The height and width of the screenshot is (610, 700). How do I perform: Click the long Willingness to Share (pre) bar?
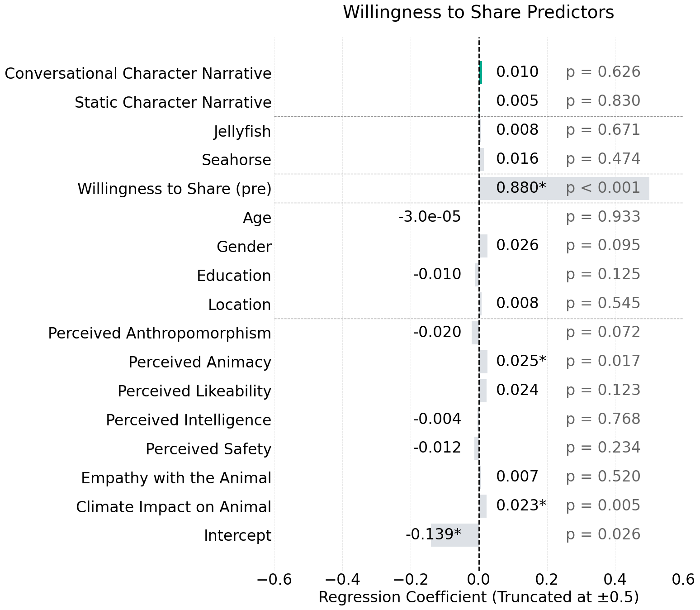(564, 188)
